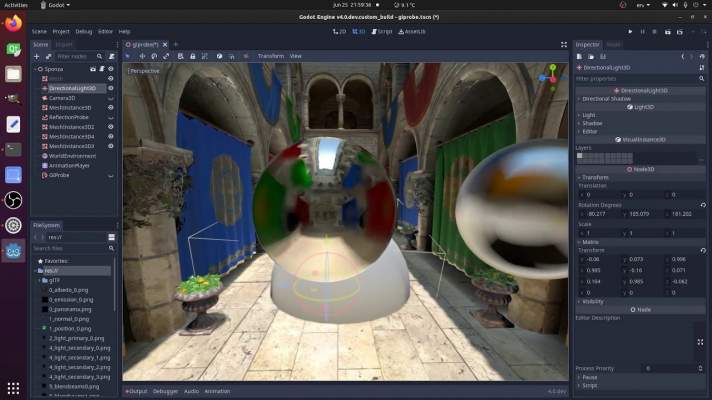Choose Select Mode arrow tool
Viewport: 712px width, 400px height.
click(128, 56)
